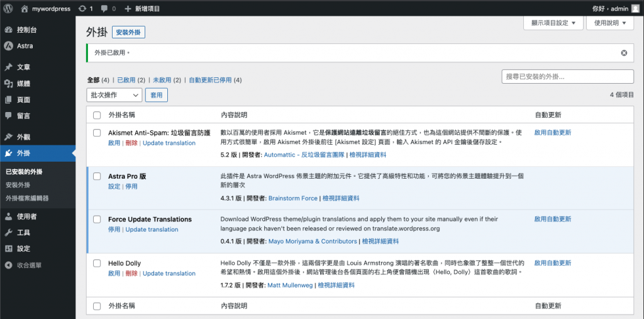The height and width of the screenshot is (319, 644).
Task: Open the comments bubble icon in admin bar
Action: (x=104, y=8)
